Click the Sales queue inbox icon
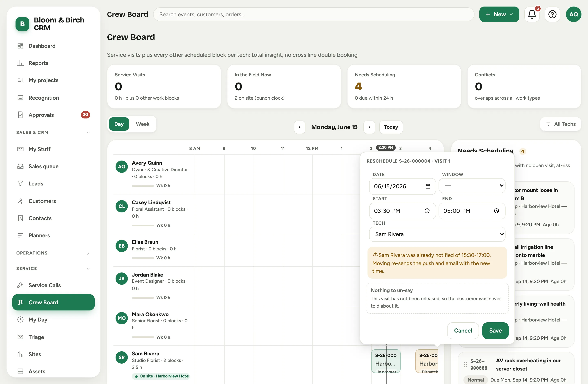Screen dimensions: 588x384 (20, 166)
